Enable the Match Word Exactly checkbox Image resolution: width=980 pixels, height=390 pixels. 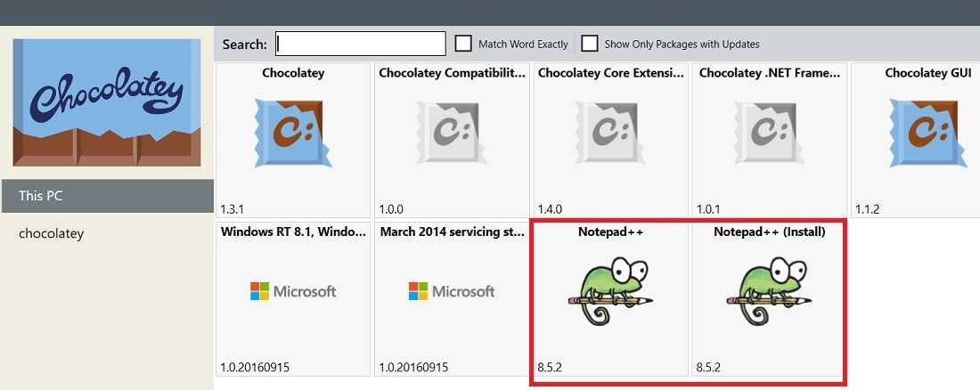pos(463,43)
